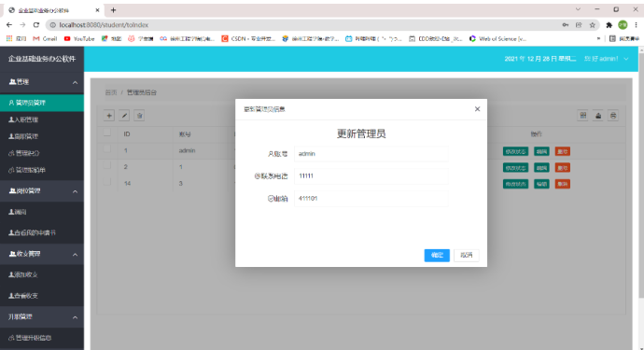Open the second item under second sidebar group
644x350 pixels.
[42, 233]
